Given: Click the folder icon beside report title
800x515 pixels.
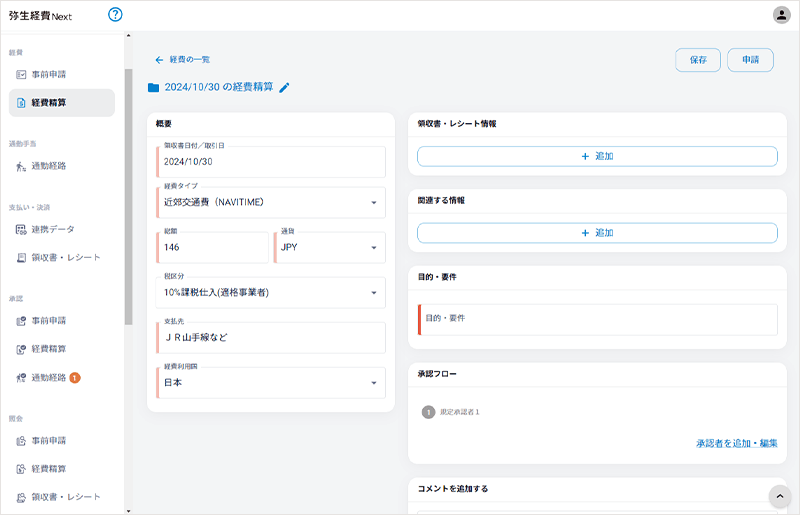Looking at the screenshot, I should [x=153, y=88].
